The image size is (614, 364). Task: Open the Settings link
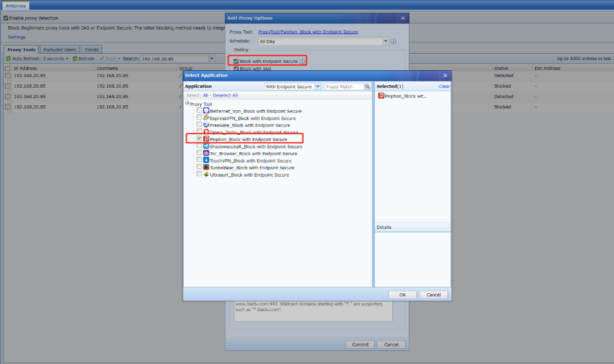point(17,37)
